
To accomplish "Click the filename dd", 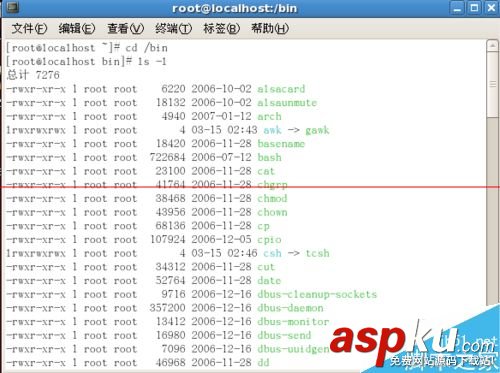I will [263, 363].
